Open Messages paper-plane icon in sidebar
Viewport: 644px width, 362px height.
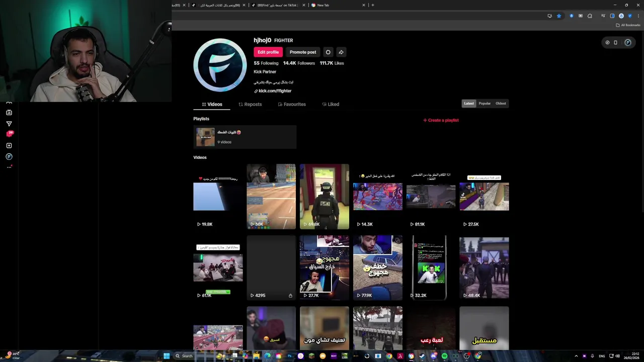9,124
